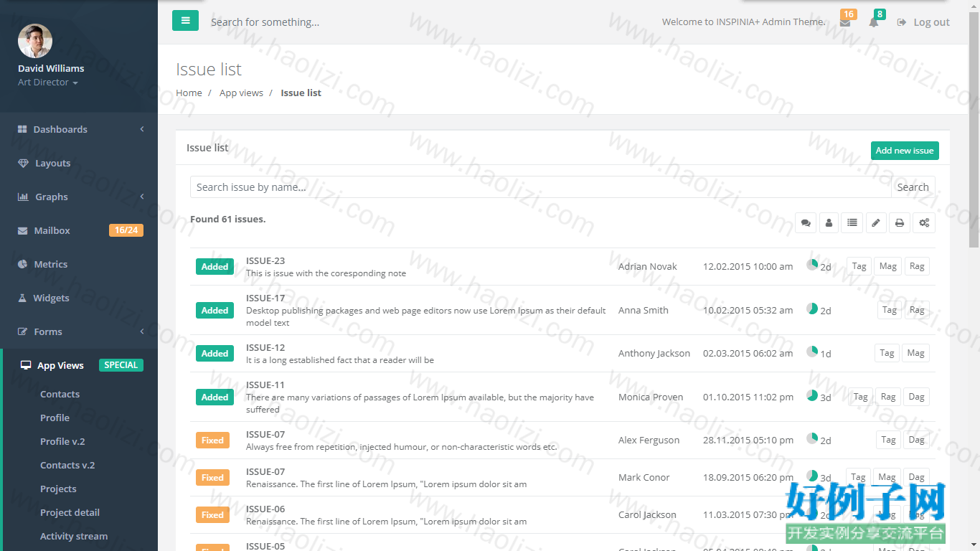Open the Metrics menu item
This screenshot has height=551, width=980.
79,264
